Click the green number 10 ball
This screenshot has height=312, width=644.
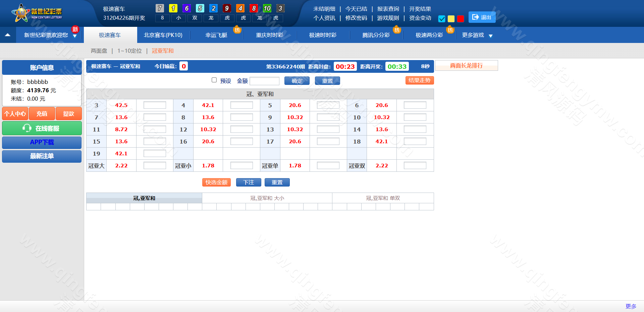pyautogui.click(x=267, y=8)
